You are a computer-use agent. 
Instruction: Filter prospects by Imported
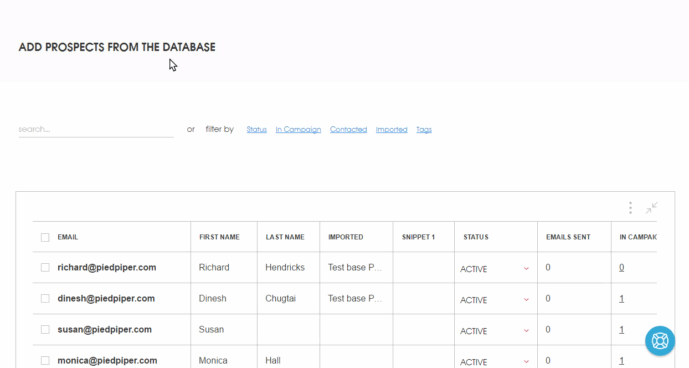[392, 129]
